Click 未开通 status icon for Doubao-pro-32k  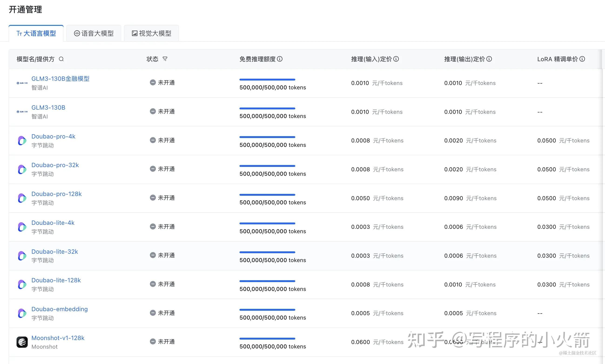click(153, 169)
